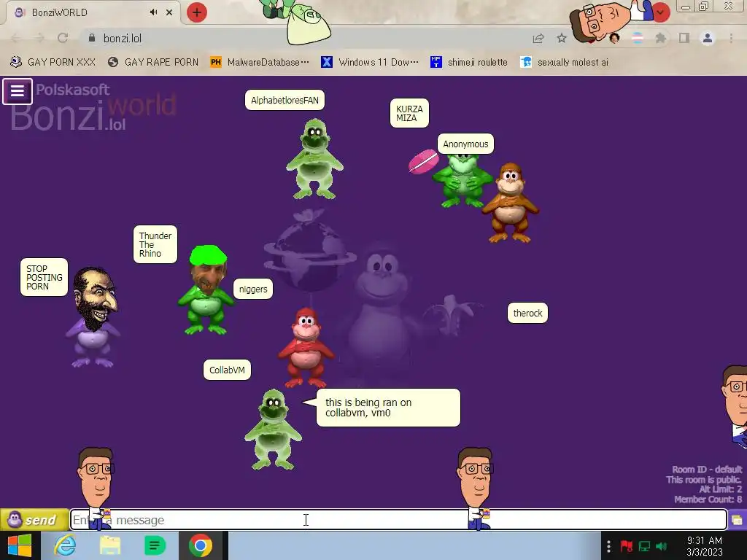
Task: Open File Explorer from the taskbar
Action: point(110,545)
